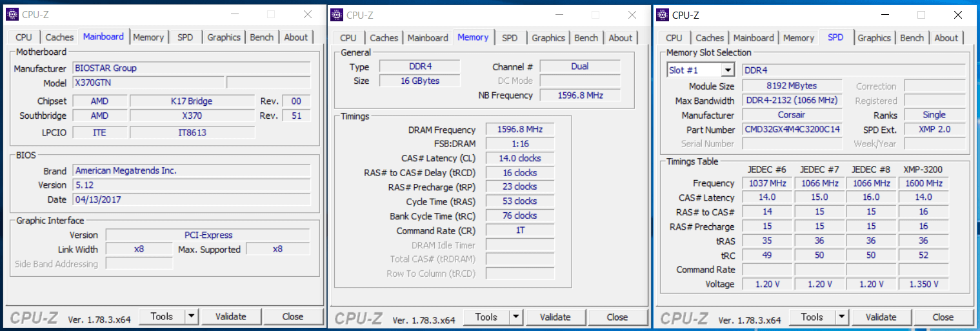Select the Graphics tab in the SPD window
The height and width of the screenshot is (331, 980).
pos(874,38)
